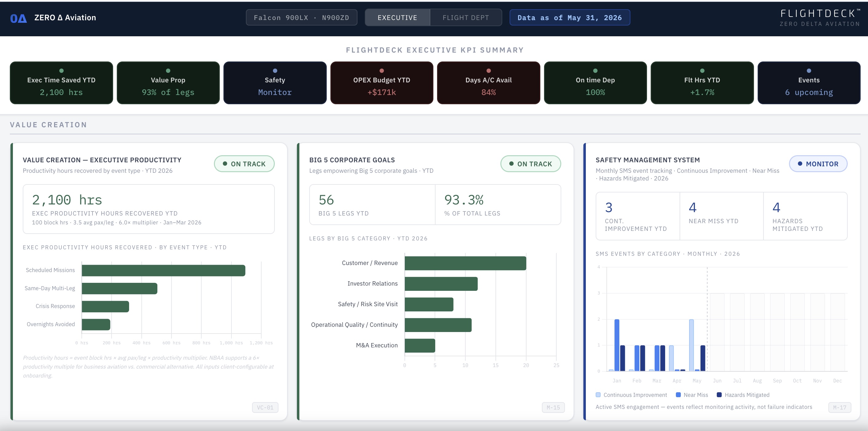This screenshot has width=868, height=431.
Task: Click 'FLIGHTDECK EXECUTIVE KPI SUMMARY' heading
Action: tap(435, 50)
